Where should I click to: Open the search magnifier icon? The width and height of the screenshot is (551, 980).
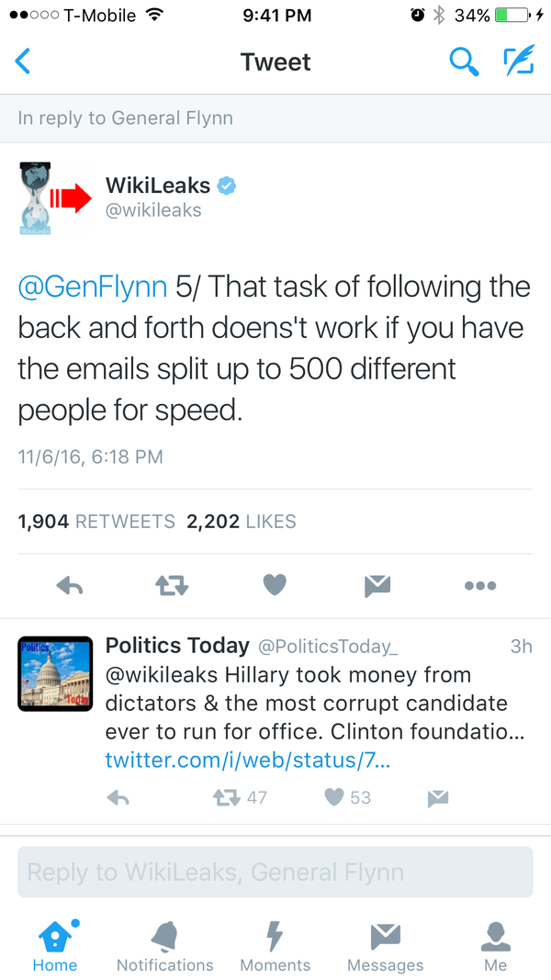[x=464, y=62]
